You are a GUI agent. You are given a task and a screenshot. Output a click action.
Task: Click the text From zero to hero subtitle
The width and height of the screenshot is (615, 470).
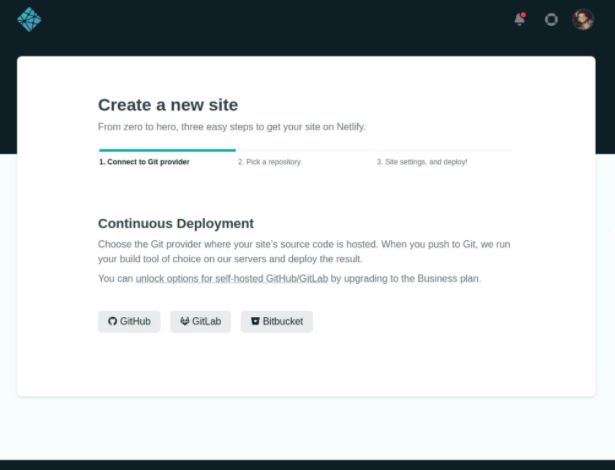232,127
